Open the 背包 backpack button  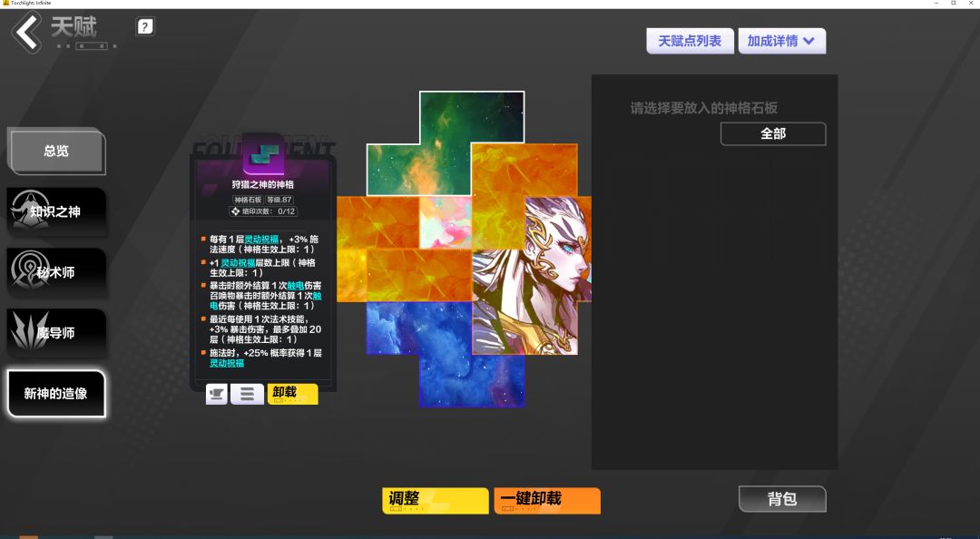pyautogui.click(x=782, y=499)
